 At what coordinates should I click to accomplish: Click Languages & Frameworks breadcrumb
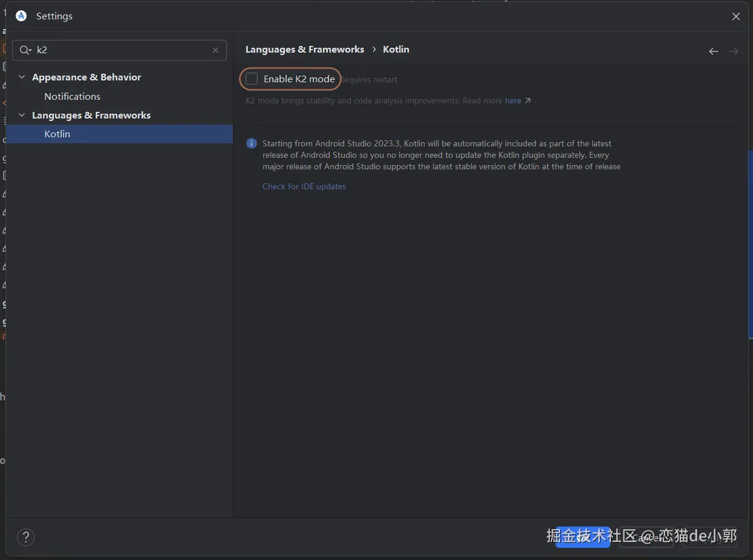pos(305,50)
